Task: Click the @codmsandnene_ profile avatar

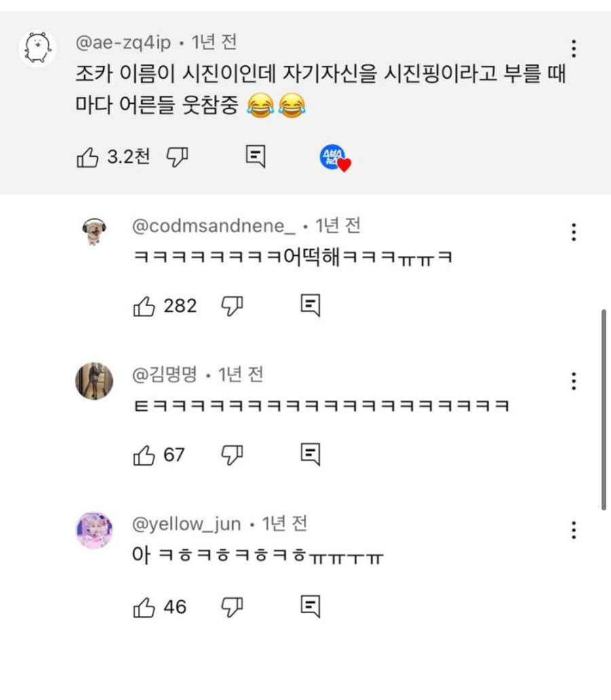Action: click(94, 233)
